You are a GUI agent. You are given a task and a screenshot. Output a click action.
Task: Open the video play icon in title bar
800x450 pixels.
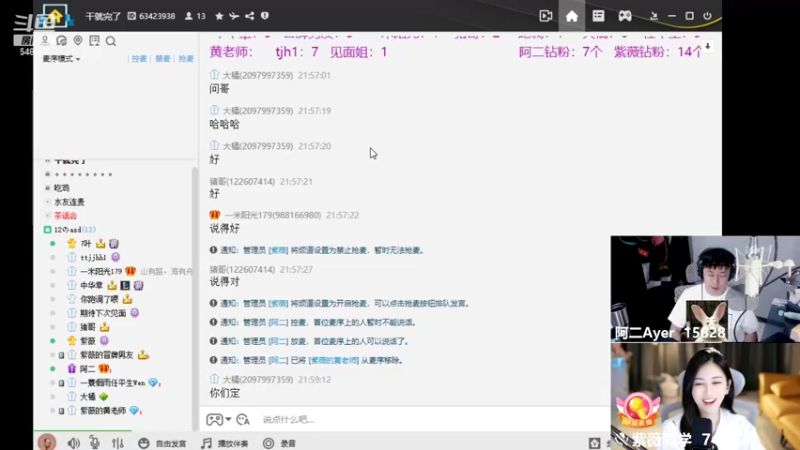(x=545, y=16)
